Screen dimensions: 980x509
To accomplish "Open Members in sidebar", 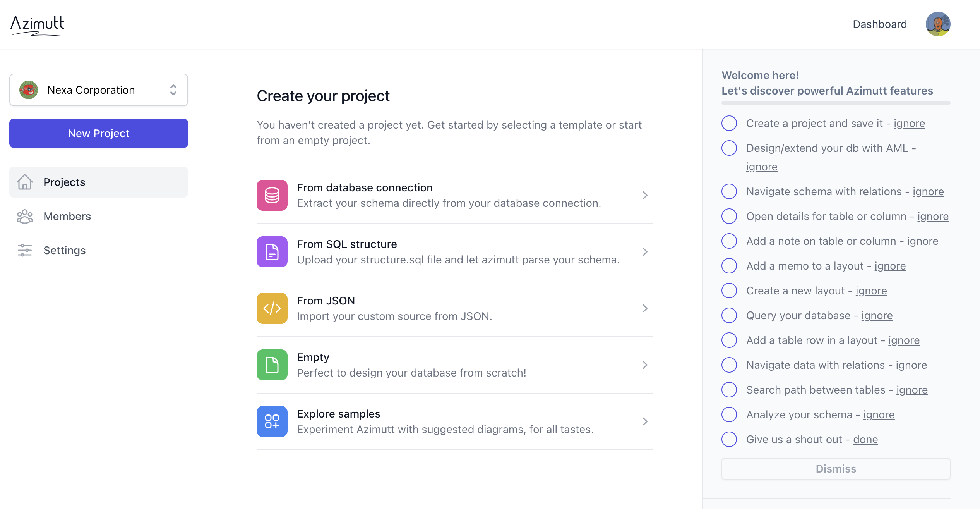I will tap(99, 216).
